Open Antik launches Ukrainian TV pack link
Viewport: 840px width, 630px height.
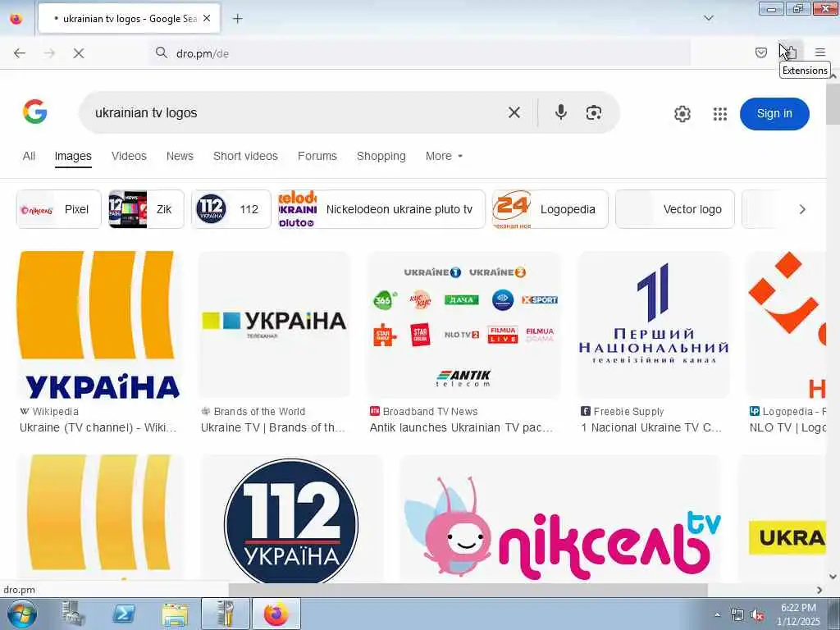click(461, 427)
